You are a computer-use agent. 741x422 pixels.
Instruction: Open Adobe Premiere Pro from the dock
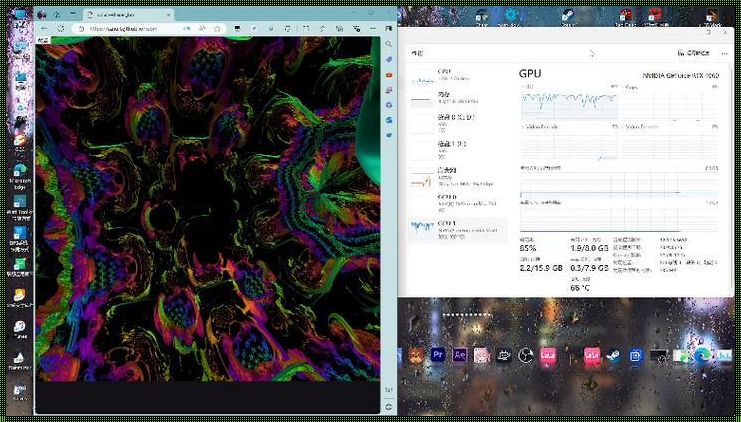click(x=438, y=354)
